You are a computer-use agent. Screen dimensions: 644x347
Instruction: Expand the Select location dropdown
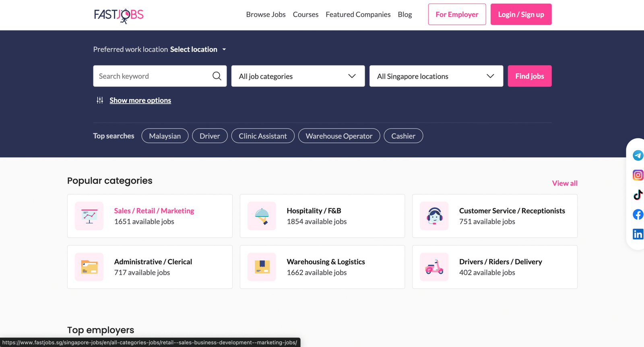click(198, 49)
